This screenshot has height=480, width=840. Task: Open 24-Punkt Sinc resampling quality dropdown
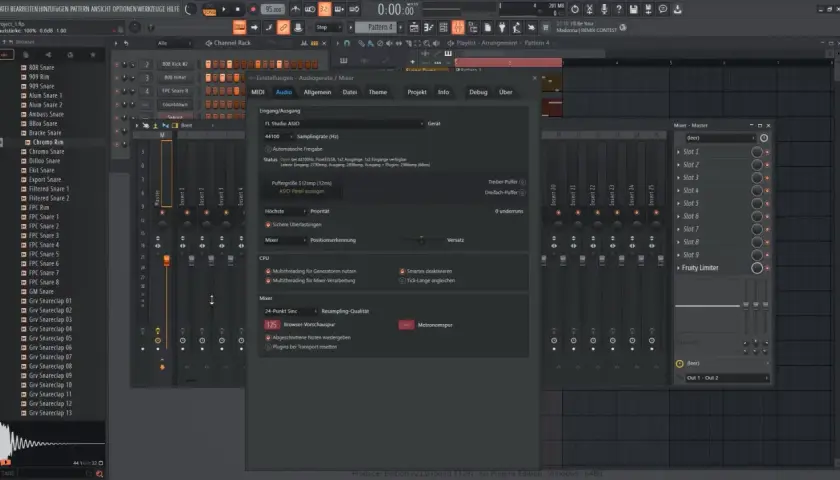290,311
